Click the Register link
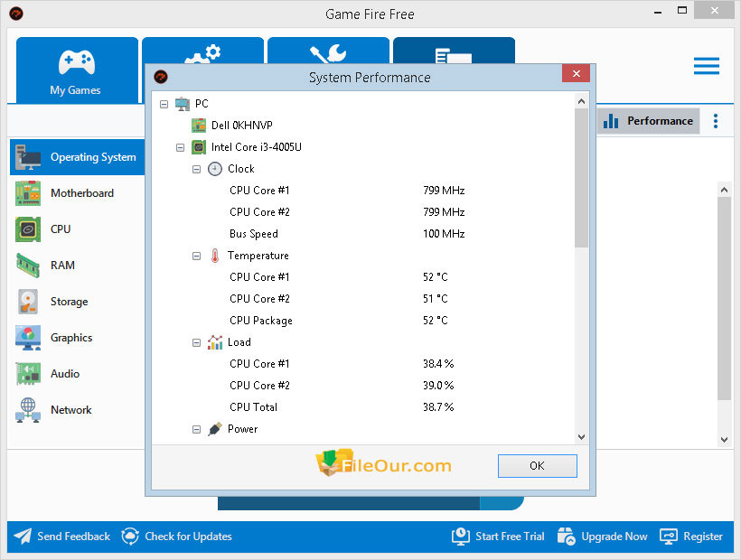Screen dimensions: 741x560 tap(703, 537)
